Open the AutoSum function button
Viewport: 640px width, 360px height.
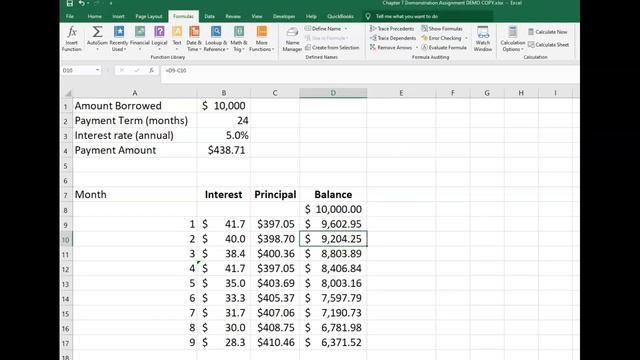[x=97, y=39]
